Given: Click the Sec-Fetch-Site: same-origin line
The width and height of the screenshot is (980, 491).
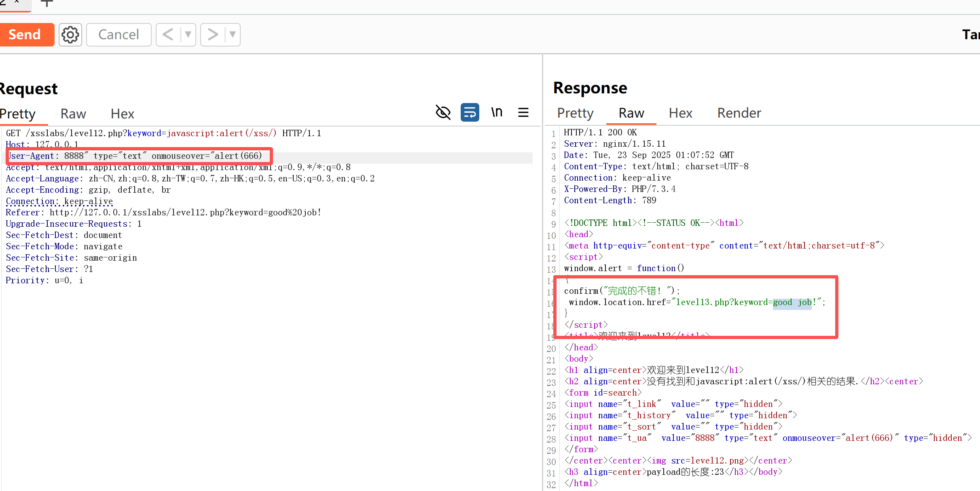Looking at the screenshot, I should (x=71, y=258).
